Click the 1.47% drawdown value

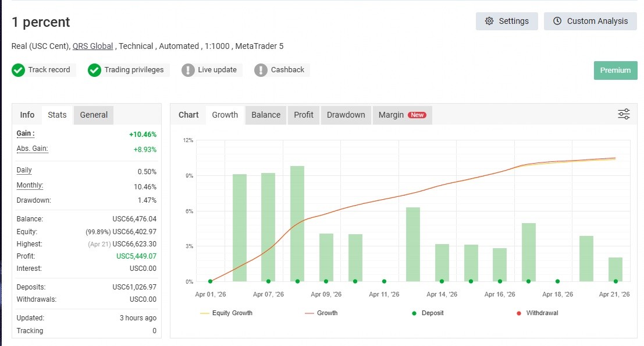147,200
